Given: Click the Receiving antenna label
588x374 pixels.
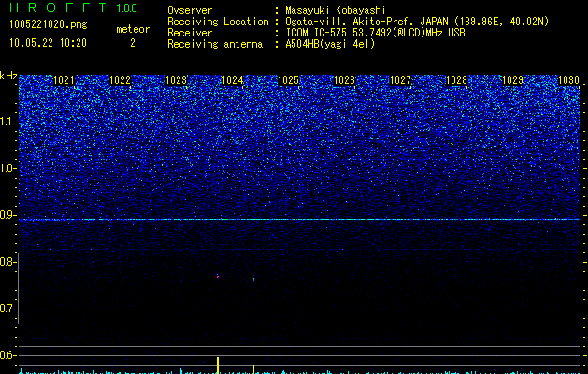Looking at the screenshot, I should [215, 44].
